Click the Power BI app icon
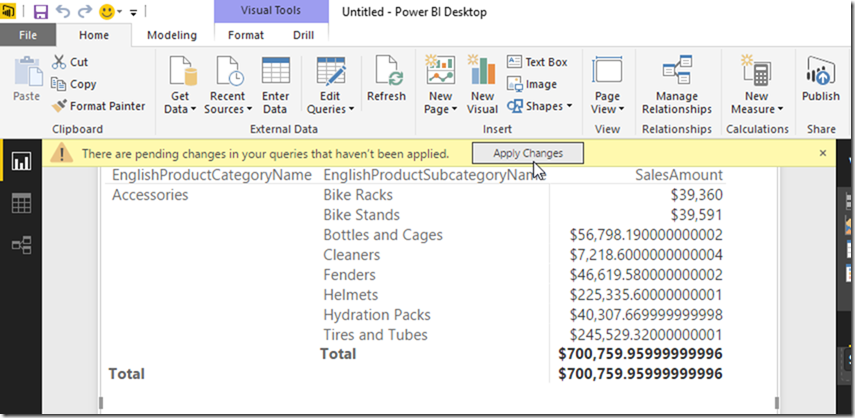This screenshot has height=418, width=855. coord(8,11)
